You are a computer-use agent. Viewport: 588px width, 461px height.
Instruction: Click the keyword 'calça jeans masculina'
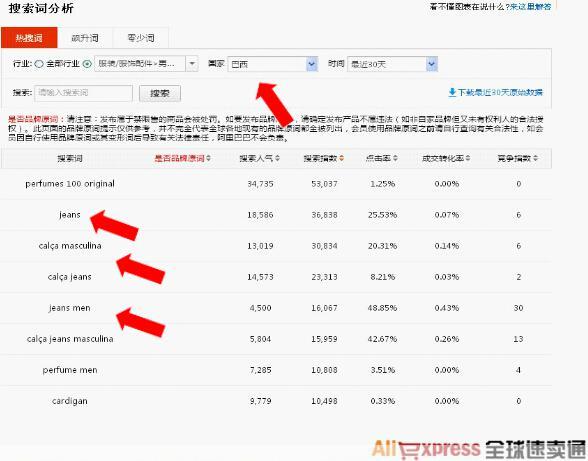[70, 339]
